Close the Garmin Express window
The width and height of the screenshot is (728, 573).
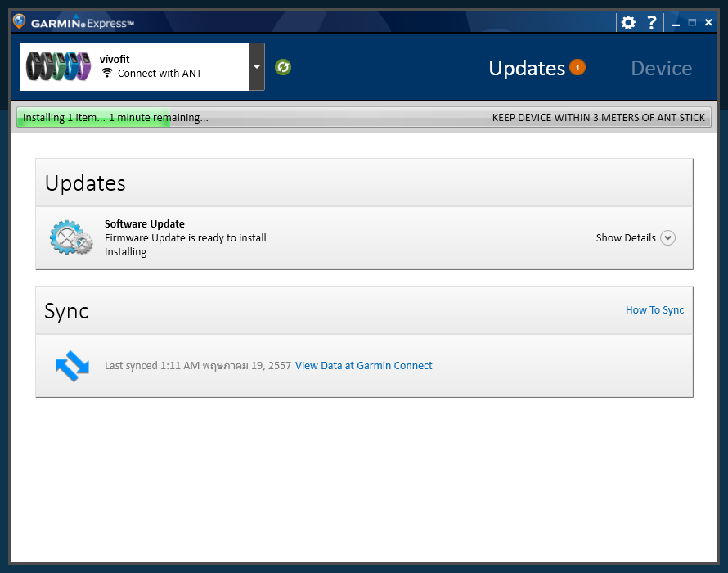point(708,22)
